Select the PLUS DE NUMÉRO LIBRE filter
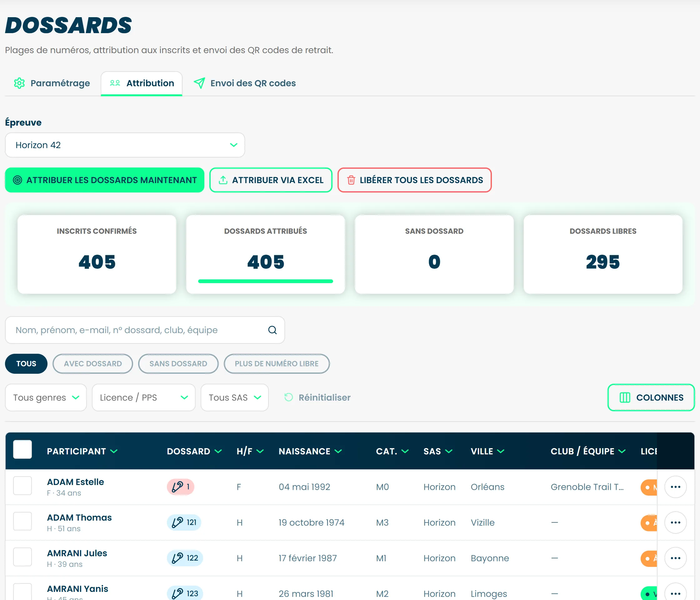The image size is (700, 600). coord(277,363)
